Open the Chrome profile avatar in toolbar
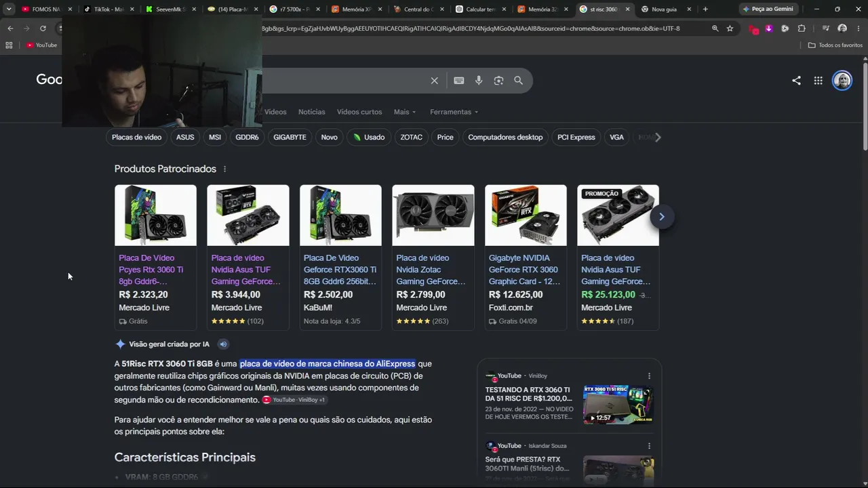 point(842,28)
